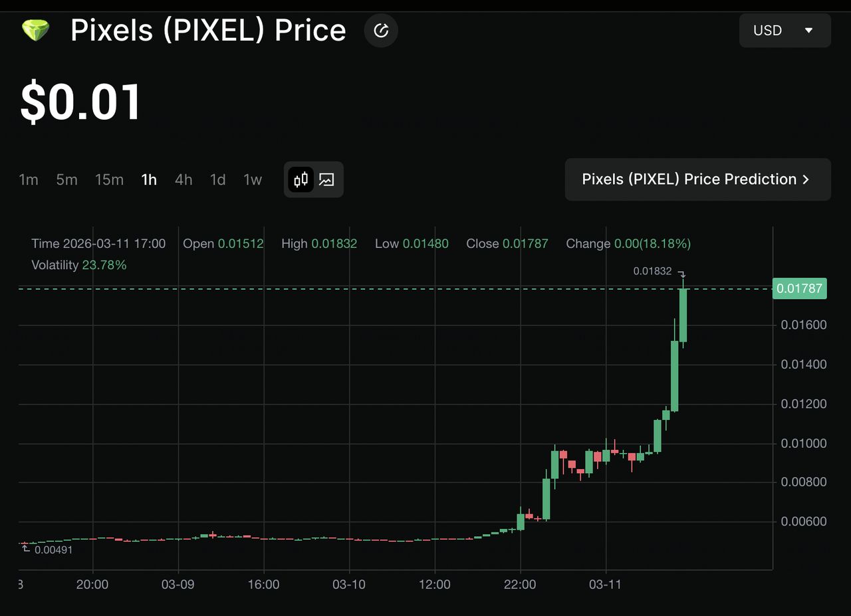Click the chevron on the Price Prediction button

806,179
